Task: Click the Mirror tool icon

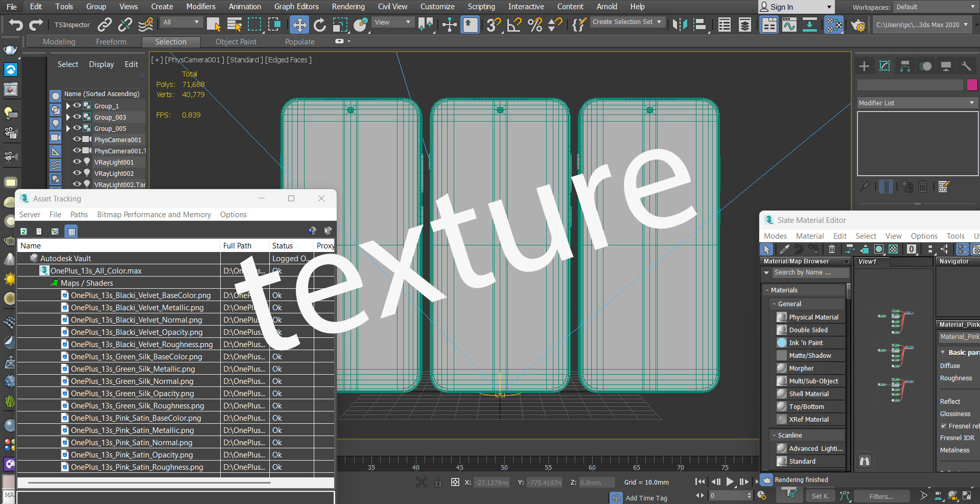Action: [680, 25]
